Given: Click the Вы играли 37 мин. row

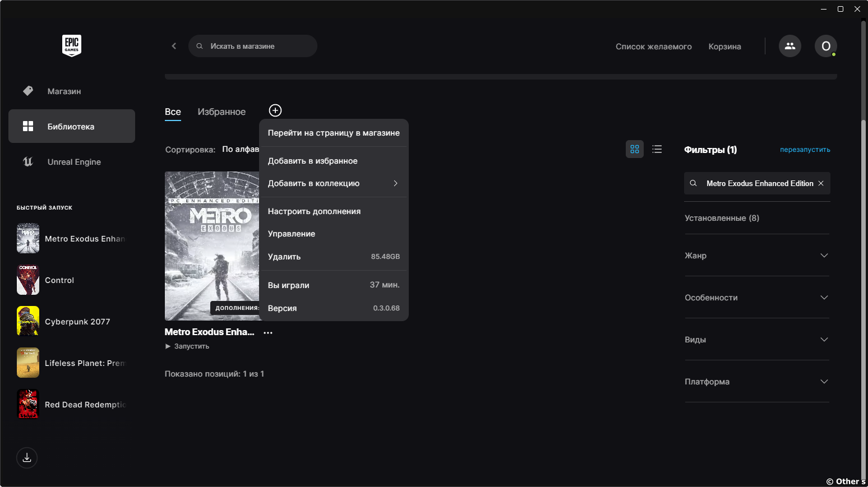Looking at the screenshot, I should (x=334, y=285).
